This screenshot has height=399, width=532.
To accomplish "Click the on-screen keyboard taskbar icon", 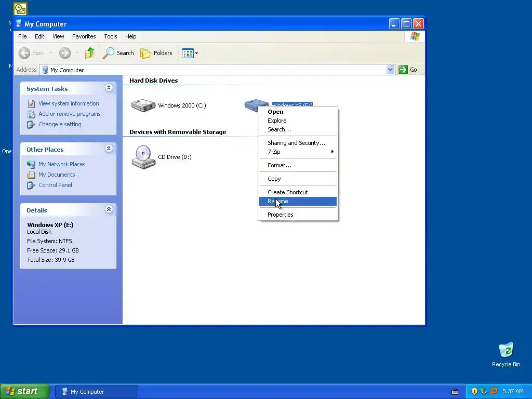I will click(455, 392).
